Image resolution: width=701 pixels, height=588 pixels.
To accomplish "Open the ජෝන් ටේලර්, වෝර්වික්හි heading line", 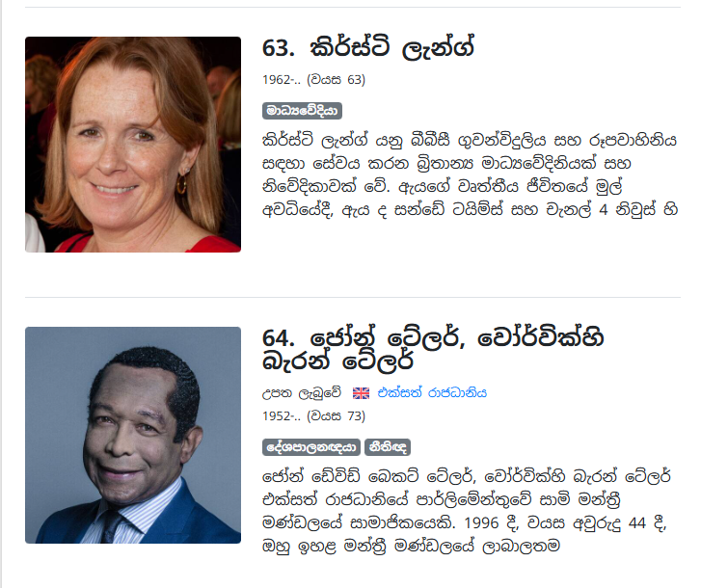I will coord(456,337).
